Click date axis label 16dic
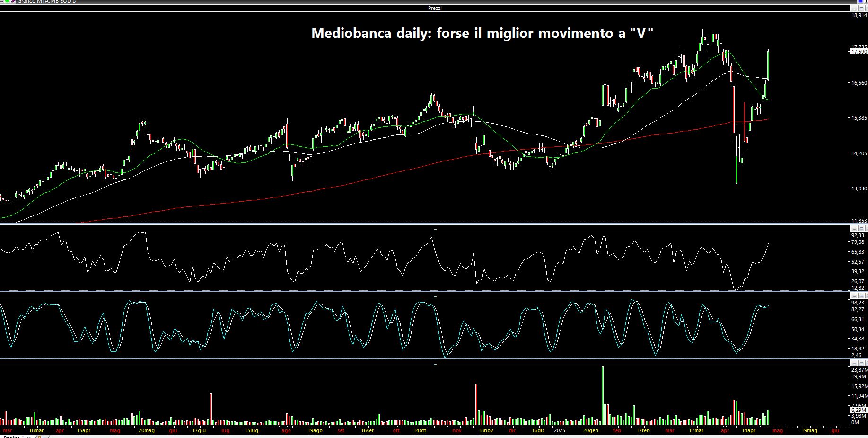Image resolution: width=868 pixels, height=438 pixels. click(538, 431)
